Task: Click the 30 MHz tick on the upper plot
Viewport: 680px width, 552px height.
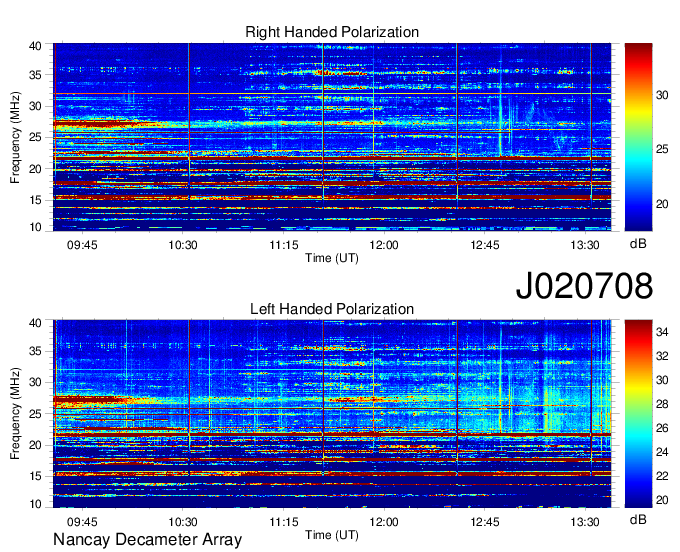Action: [x=35, y=106]
